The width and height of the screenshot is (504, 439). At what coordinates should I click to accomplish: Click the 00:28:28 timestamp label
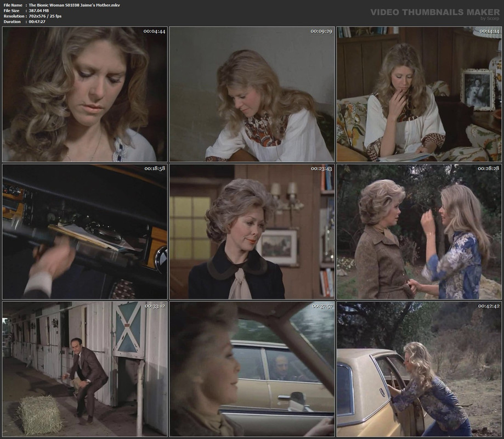(488, 168)
